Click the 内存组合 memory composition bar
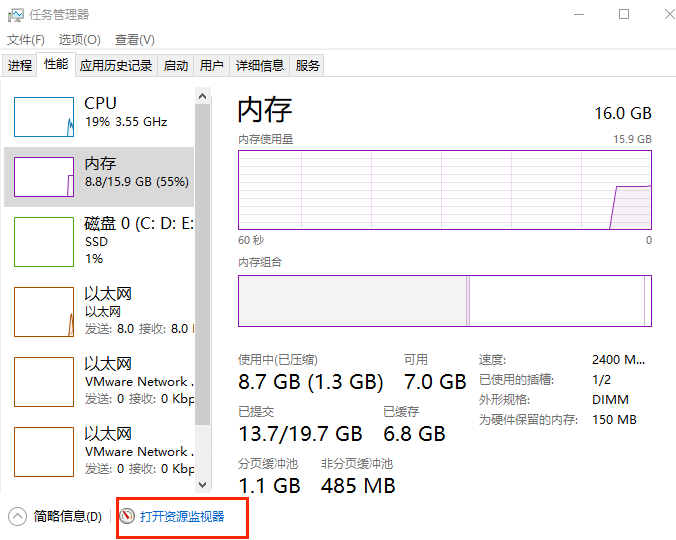This screenshot has height=540, width=676. (444, 301)
